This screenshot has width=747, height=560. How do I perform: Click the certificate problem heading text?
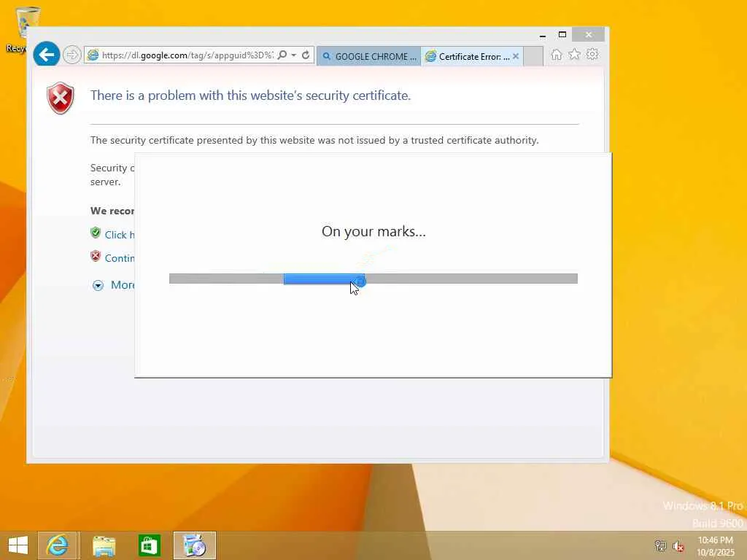[x=251, y=96]
